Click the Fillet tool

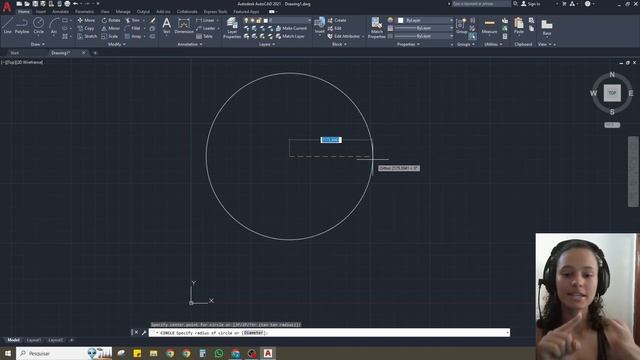(x=133, y=28)
